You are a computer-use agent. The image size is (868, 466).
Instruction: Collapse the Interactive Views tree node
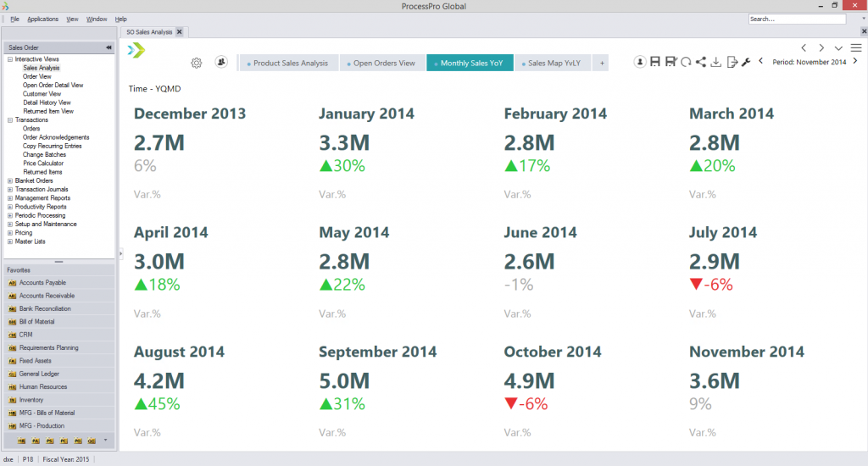pyautogui.click(x=9, y=59)
